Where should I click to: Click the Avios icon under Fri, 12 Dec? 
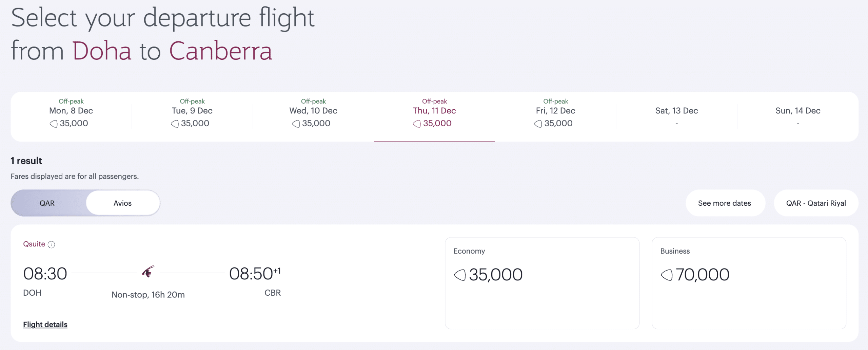tap(538, 124)
